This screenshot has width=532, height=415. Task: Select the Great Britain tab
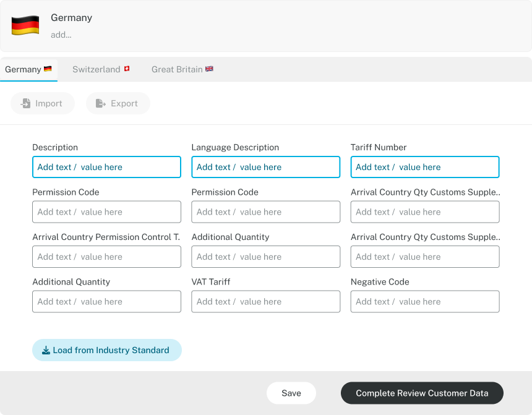point(177,69)
